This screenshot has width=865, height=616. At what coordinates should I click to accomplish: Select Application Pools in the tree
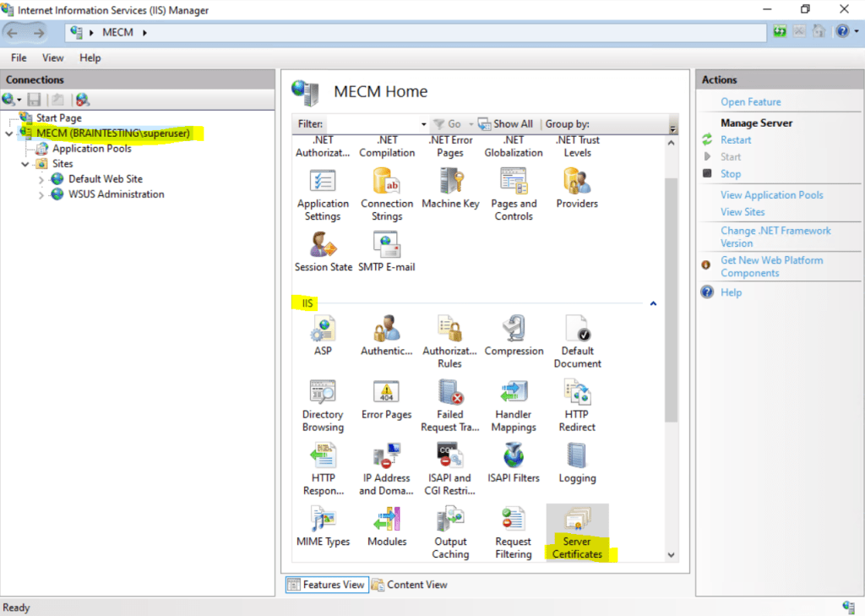click(x=91, y=149)
